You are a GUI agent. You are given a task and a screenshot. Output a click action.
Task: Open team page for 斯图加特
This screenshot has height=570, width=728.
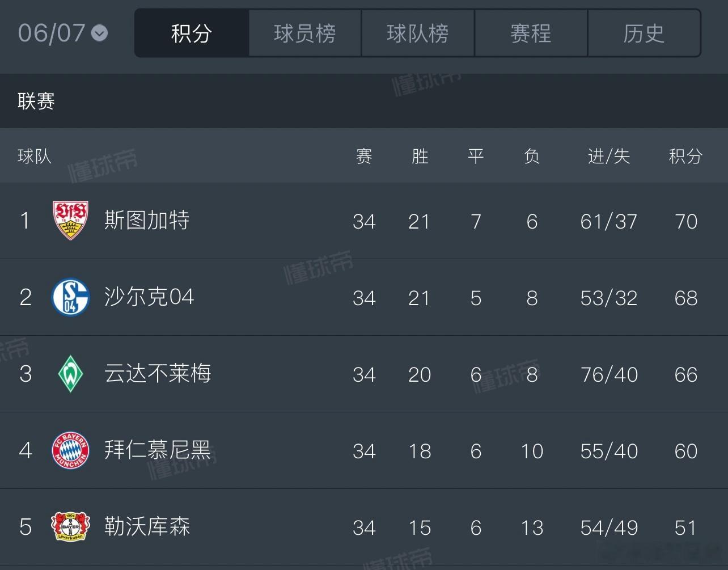tap(147, 220)
